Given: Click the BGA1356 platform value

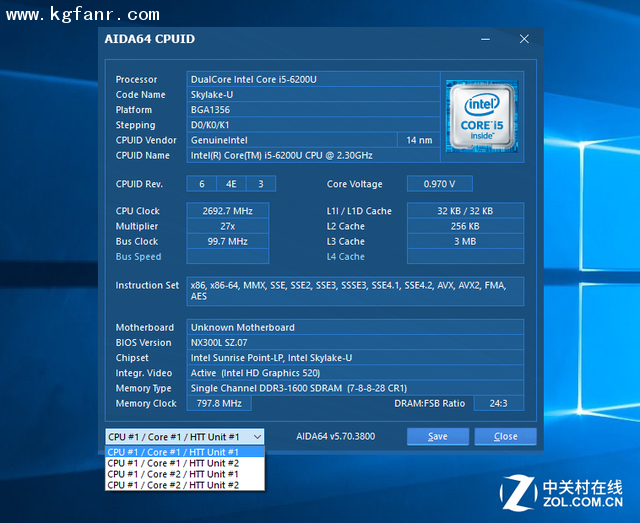Looking at the screenshot, I should [x=313, y=110].
